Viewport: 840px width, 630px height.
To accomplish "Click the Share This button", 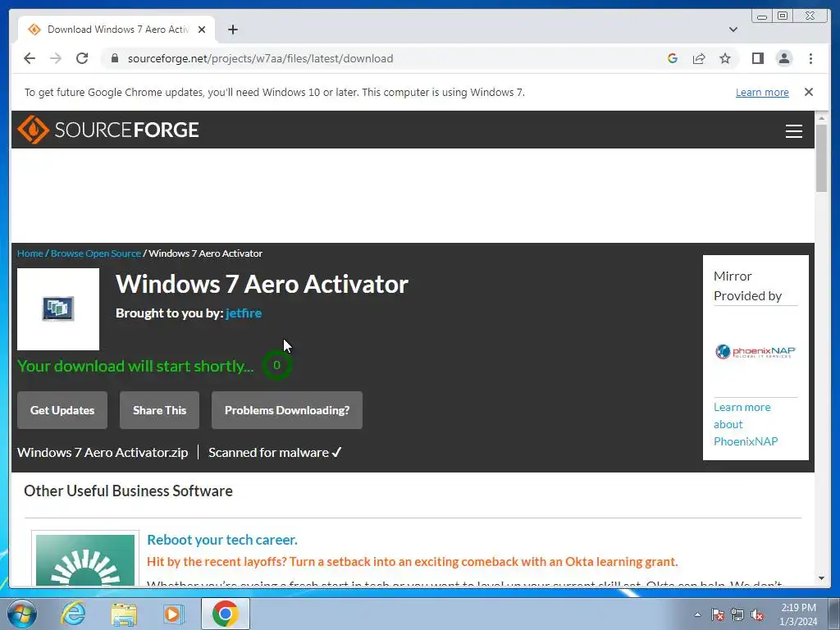I will pos(160,410).
